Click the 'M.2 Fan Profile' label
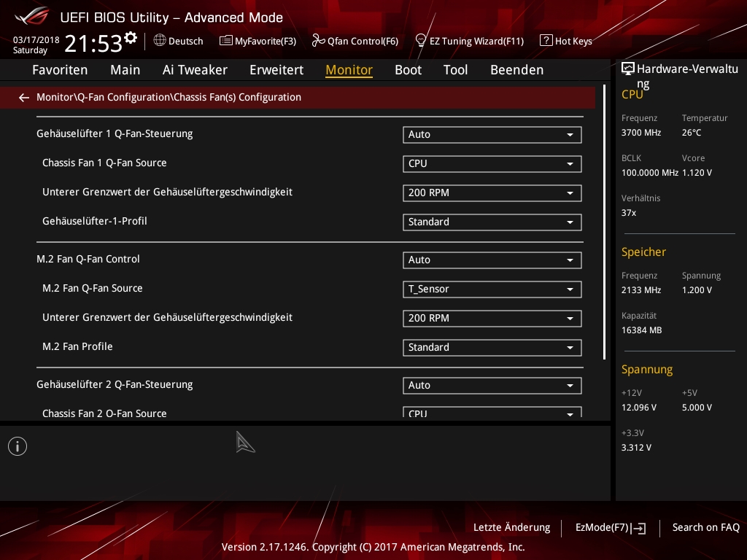Image resolution: width=747 pixels, height=560 pixels. click(77, 346)
